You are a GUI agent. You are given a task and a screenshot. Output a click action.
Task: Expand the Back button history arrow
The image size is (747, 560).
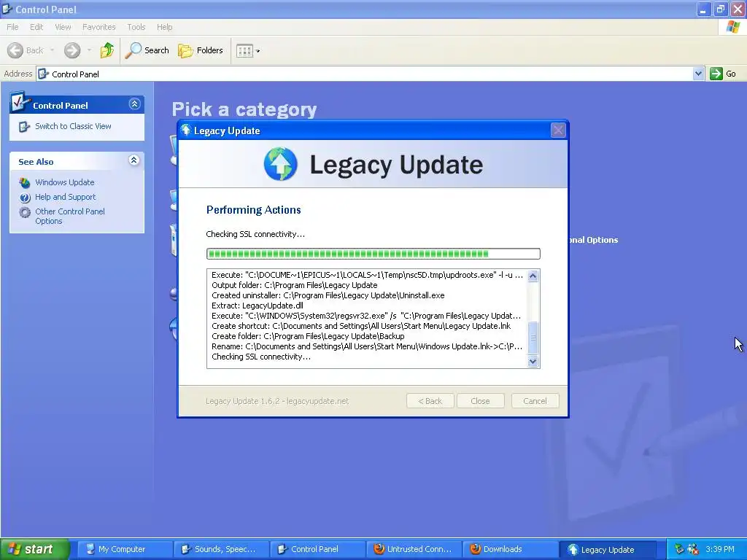(52, 50)
